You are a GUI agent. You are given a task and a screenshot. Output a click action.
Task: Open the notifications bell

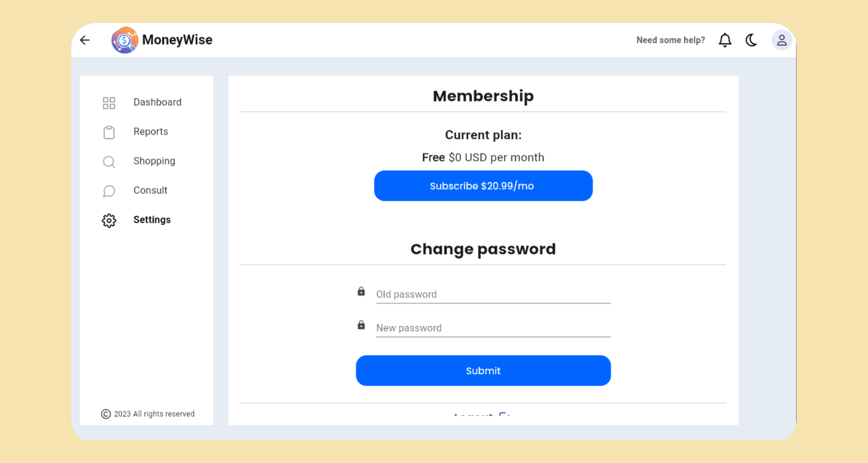click(x=725, y=40)
